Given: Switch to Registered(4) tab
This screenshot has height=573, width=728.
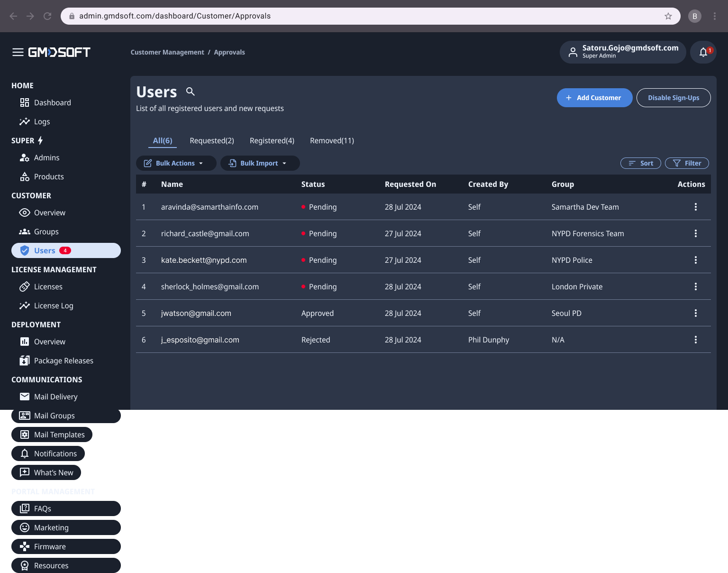Looking at the screenshot, I should 272,140.
